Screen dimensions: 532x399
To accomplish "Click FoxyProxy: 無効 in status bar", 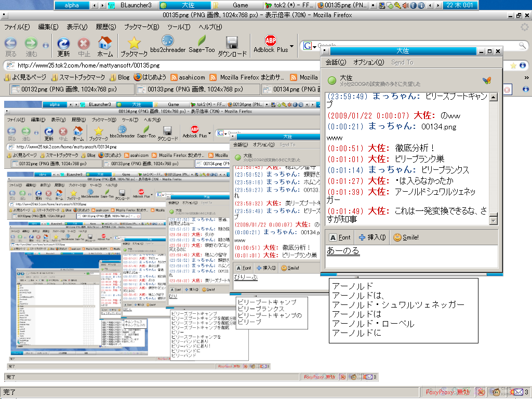I will (x=447, y=392).
